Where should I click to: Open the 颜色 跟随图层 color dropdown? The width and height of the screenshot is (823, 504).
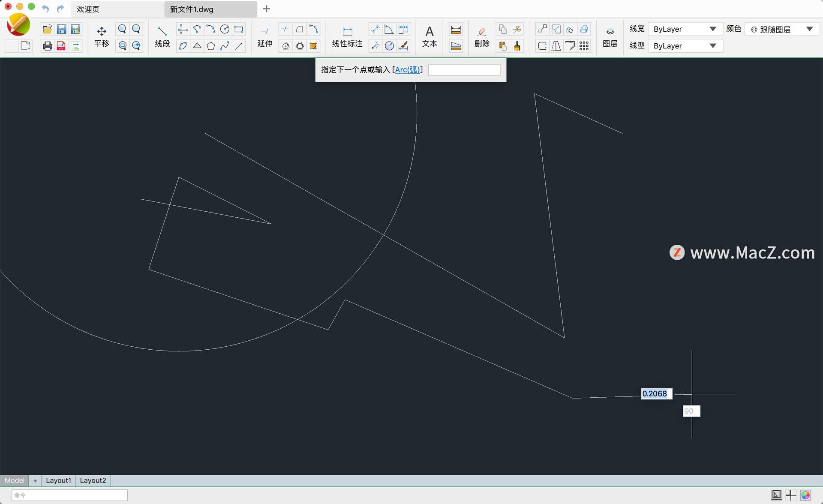point(782,29)
